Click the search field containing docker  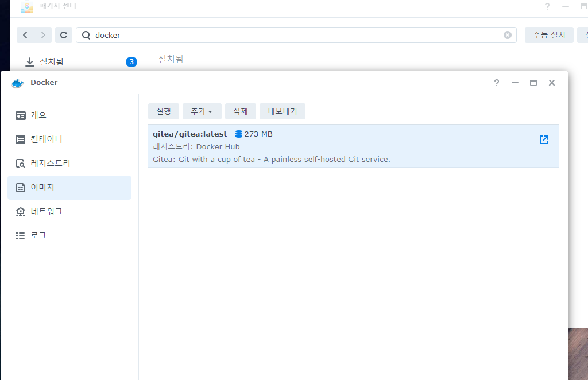point(296,35)
